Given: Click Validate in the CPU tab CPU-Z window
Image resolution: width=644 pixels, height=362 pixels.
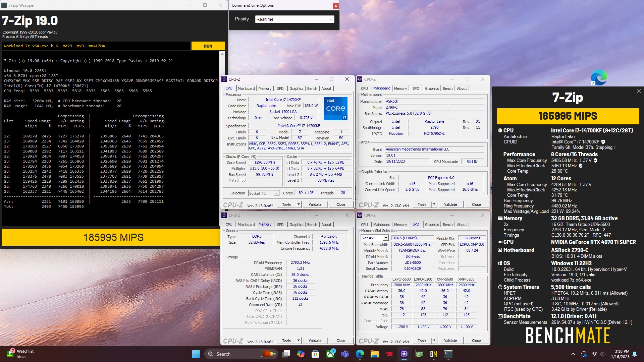Looking at the screenshot, I should tap(315, 204).
